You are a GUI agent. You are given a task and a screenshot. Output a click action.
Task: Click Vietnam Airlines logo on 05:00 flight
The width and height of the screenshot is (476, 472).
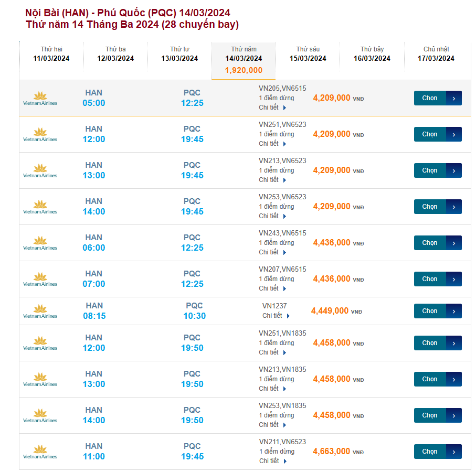coord(40,98)
